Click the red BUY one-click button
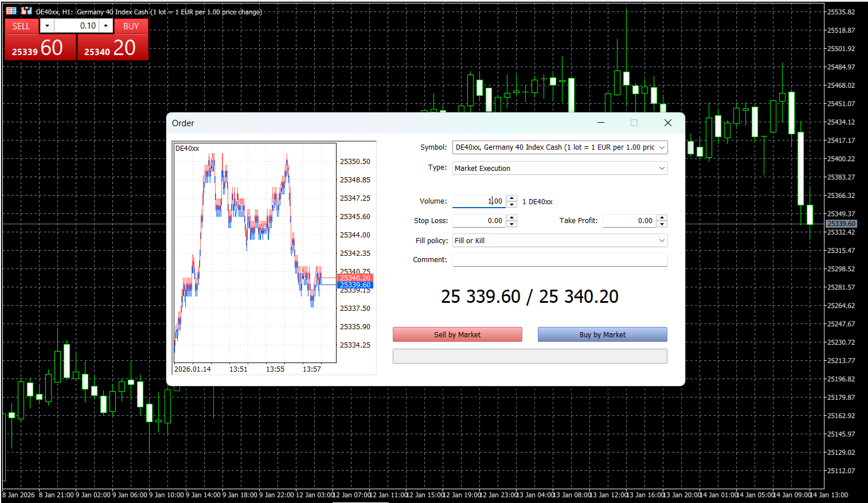868x503 pixels. 113,47
